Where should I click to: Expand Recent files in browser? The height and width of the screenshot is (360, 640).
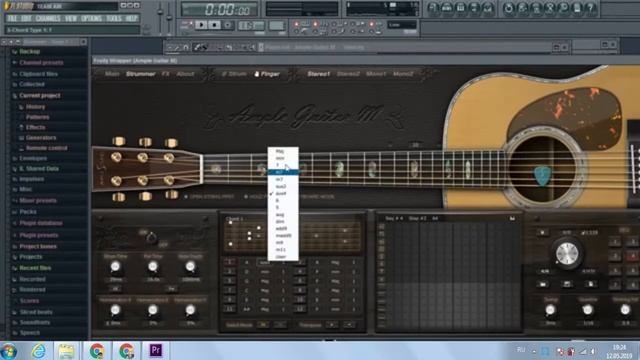(35, 268)
